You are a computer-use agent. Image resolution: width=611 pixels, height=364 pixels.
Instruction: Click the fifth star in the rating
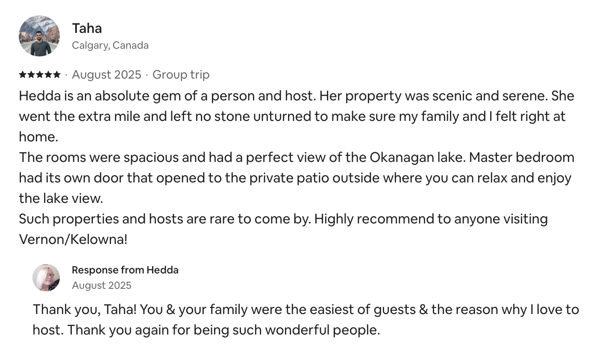[57, 75]
